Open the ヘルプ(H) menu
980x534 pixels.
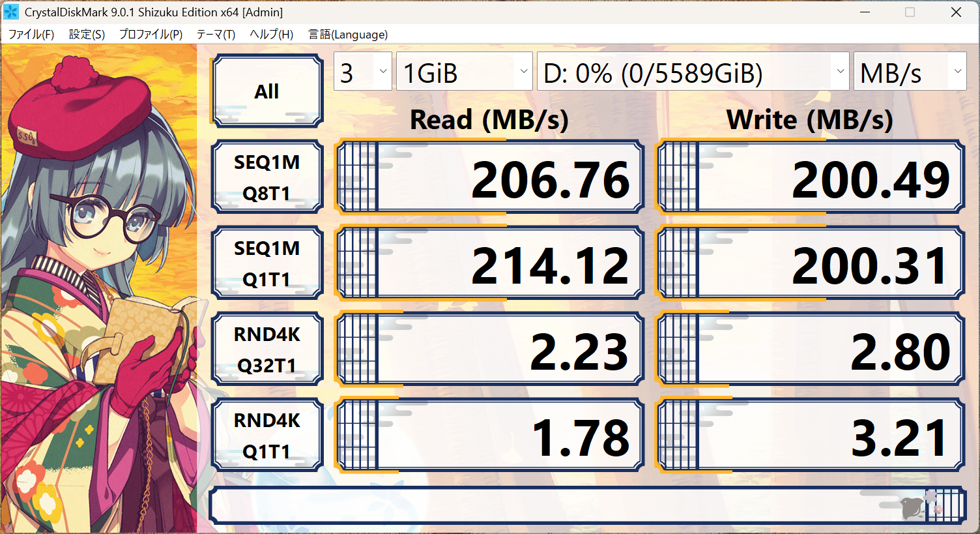point(271,35)
